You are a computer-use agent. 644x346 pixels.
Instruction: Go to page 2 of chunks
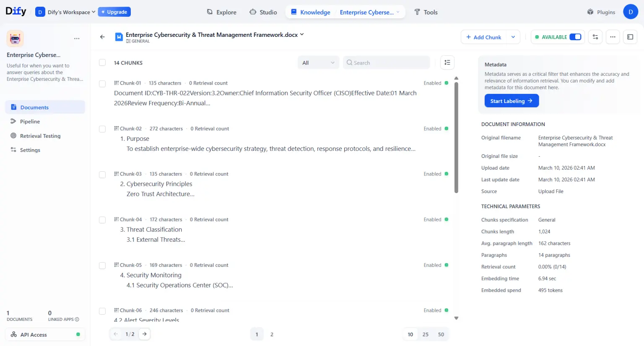[272, 334]
